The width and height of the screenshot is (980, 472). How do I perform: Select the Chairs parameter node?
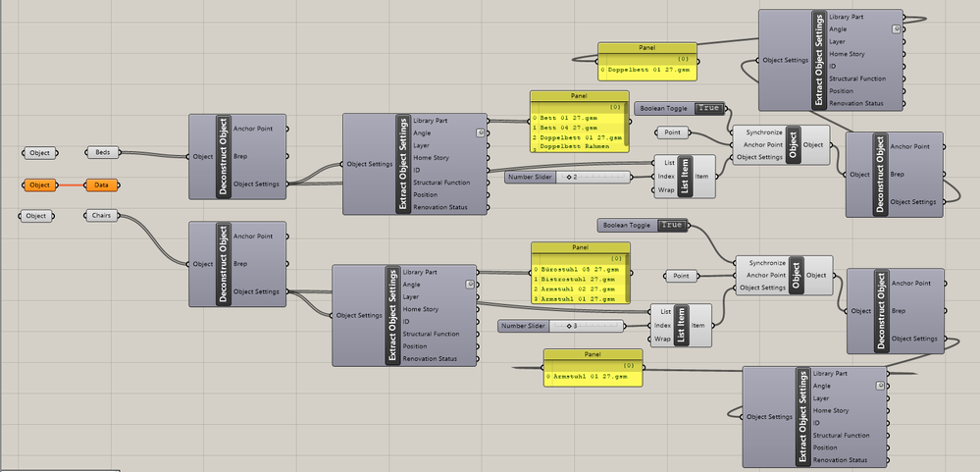click(x=101, y=216)
